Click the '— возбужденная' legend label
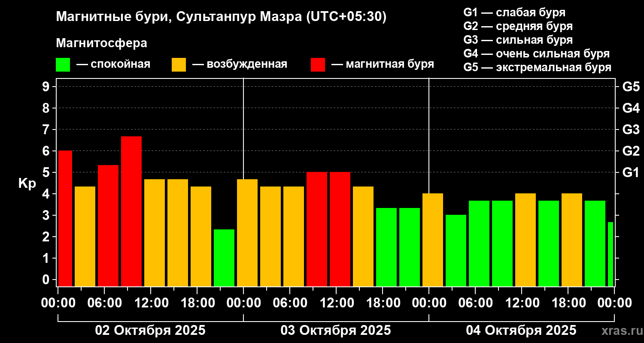Image resolution: width=644 pixels, height=343 pixels. click(240, 65)
